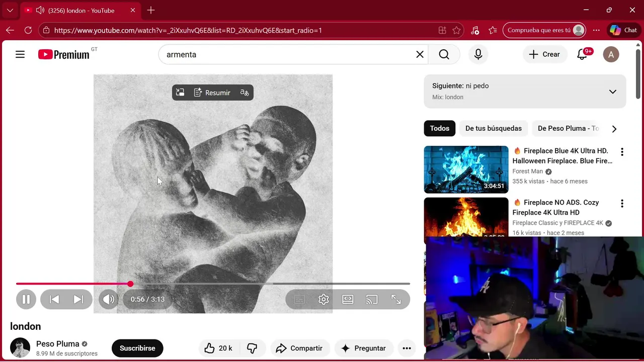Start voice search with microphone icon
Viewport: 644px width, 362px height.
[x=478, y=54]
